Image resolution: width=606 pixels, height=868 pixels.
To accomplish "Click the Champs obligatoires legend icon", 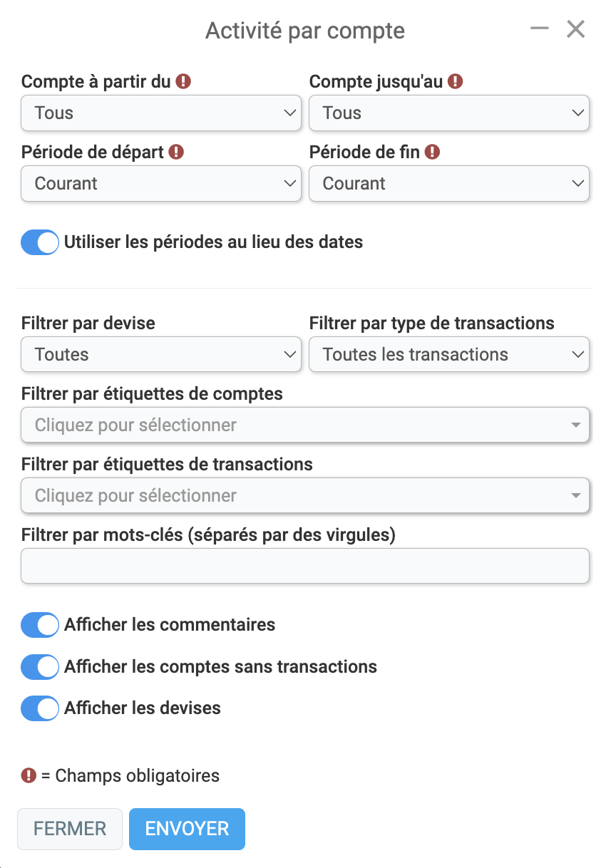I will point(29,775).
